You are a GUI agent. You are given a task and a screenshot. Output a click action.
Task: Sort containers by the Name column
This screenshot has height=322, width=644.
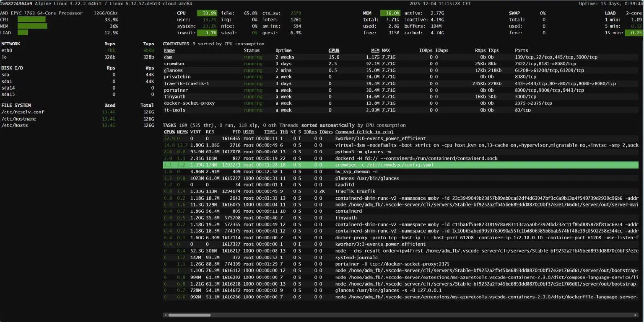[x=169, y=51]
